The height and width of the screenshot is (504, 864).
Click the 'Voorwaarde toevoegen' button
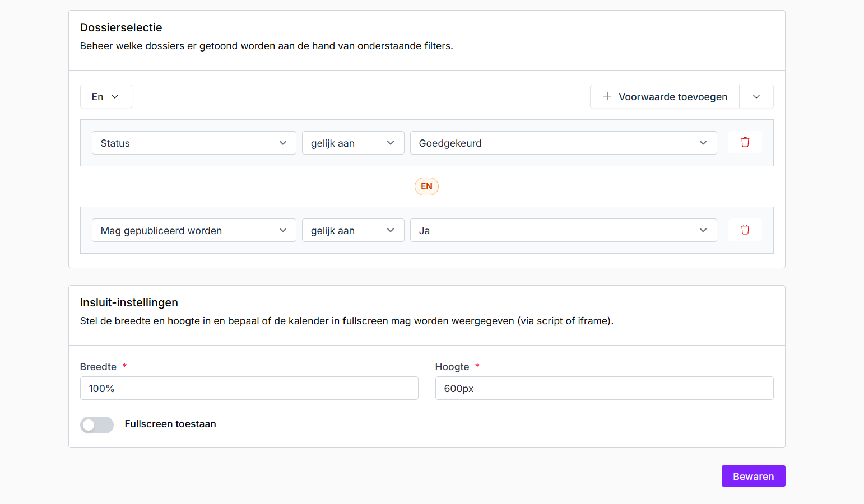click(672, 97)
